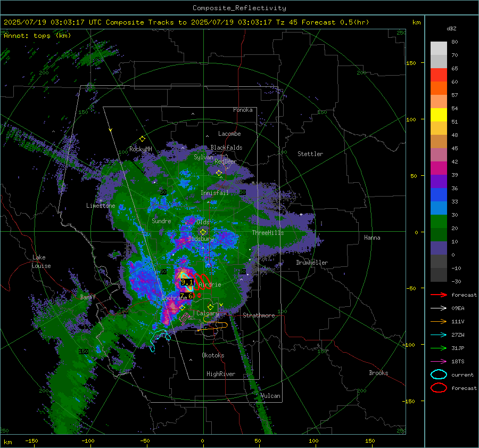Screen dimensions: 479x448
Task: Click the Stettler town label
Action: pyautogui.click(x=310, y=154)
